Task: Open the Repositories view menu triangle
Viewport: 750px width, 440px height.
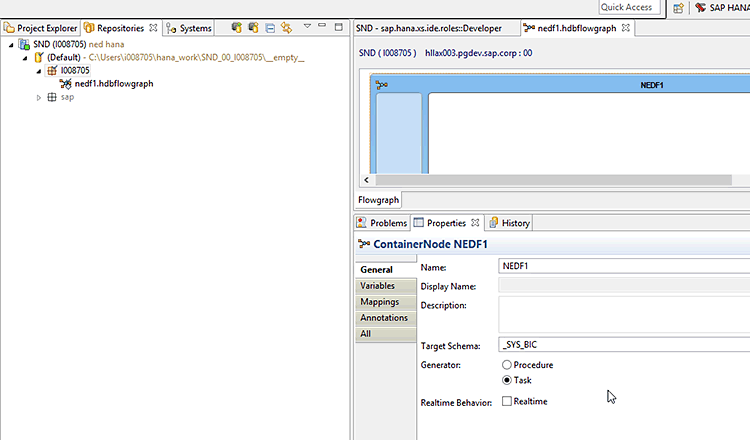Action: tap(308, 26)
